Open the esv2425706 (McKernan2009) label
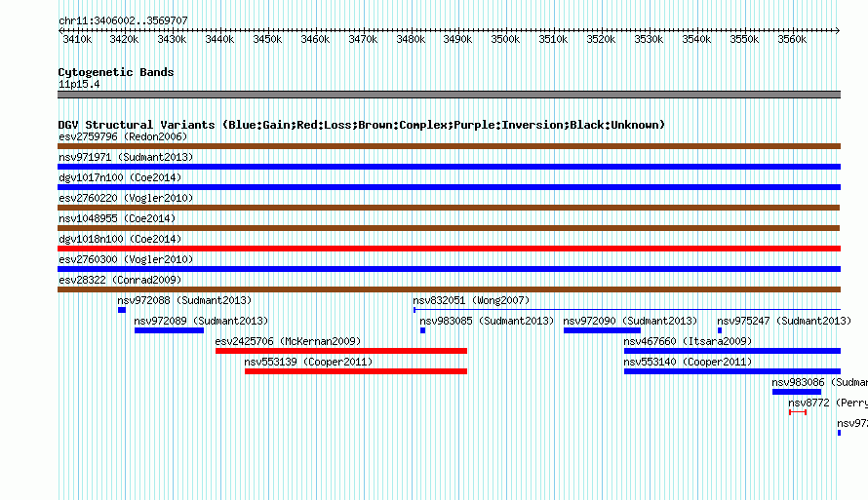The height and width of the screenshot is (500, 868). point(288,341)
